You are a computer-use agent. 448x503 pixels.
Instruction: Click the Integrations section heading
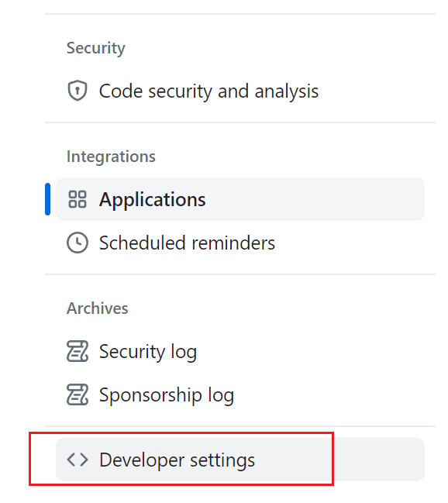pos(111,157)
